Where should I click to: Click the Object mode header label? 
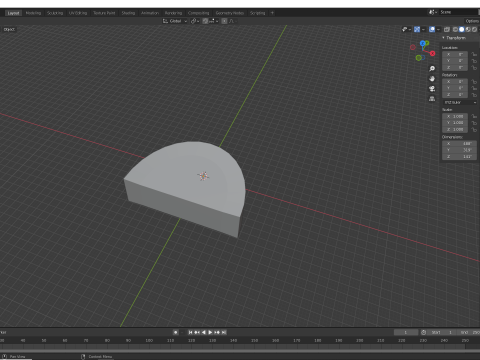(9, 29)
